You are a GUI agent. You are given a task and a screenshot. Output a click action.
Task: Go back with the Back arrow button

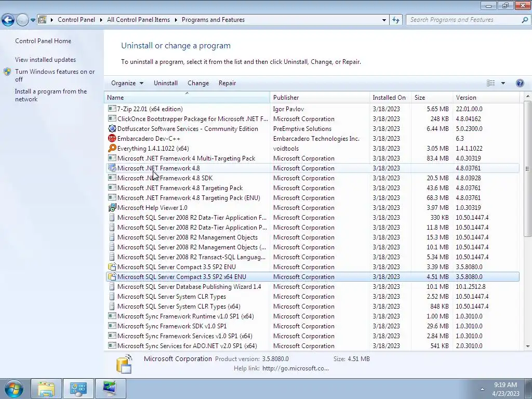tap(8, 20)
